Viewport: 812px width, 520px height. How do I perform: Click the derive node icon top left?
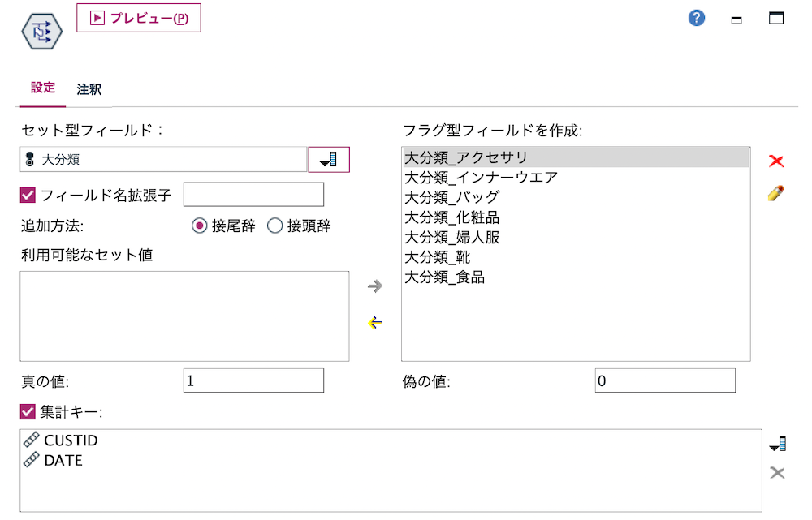point(41,32)
